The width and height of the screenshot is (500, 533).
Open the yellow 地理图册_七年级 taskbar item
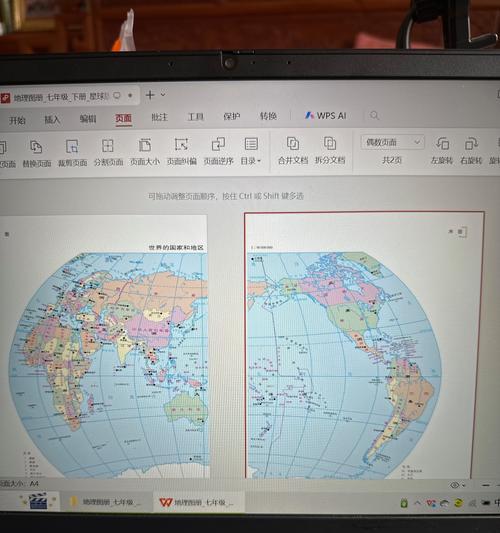coord(106,502)
